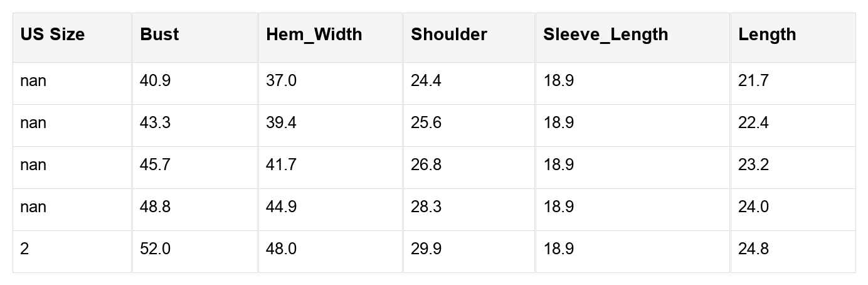The width and height of the screenshot is (868, 285).
Task: Click the Hem_Width value 44.9
Action: [281, 207]
